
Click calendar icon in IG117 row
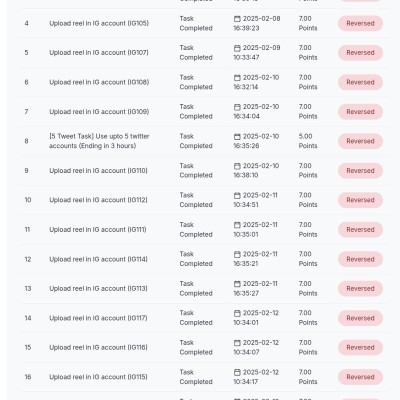point(237,313)
